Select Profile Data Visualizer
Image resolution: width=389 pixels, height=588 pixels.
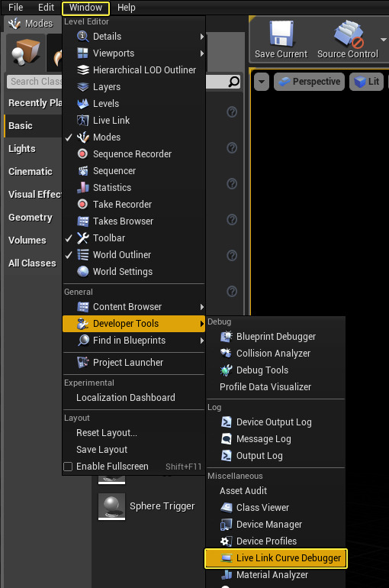(x=265, y=387)
